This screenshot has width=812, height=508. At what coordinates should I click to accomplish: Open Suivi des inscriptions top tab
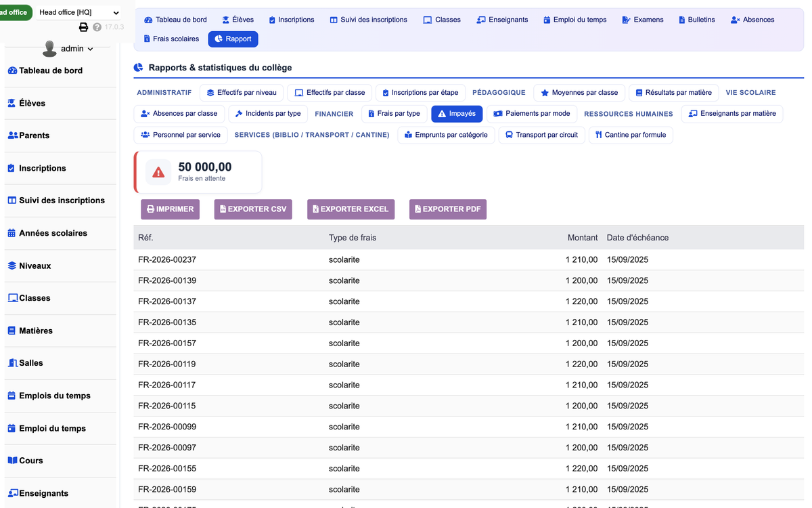point(368,20)
